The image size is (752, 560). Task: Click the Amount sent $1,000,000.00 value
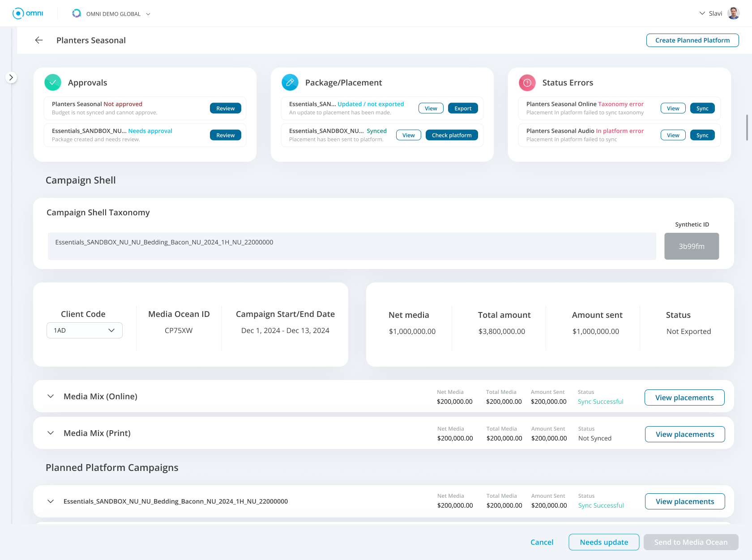coord(596,331)
